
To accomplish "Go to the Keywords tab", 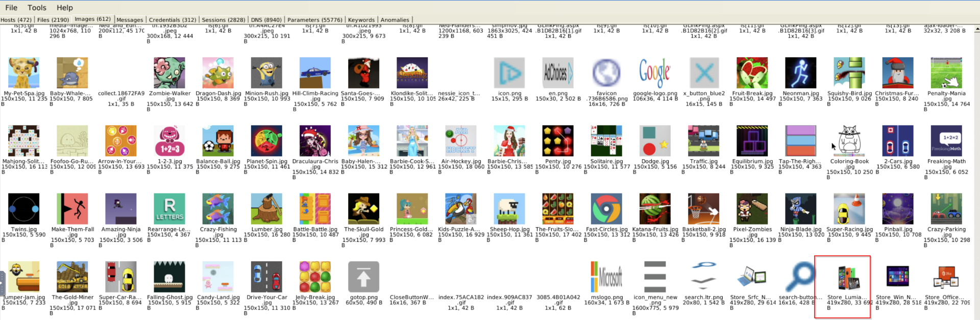I will pos(361,20).
